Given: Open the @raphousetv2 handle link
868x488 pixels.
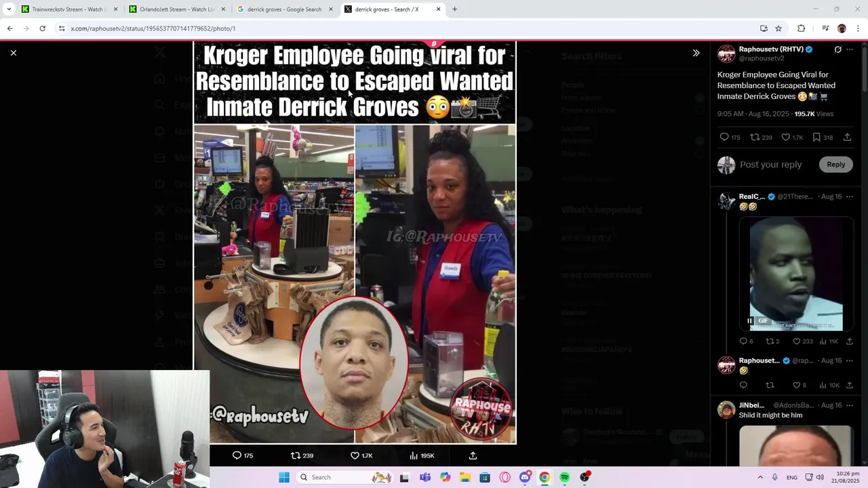Looking at the screenshot, I should tap(761, 59).
